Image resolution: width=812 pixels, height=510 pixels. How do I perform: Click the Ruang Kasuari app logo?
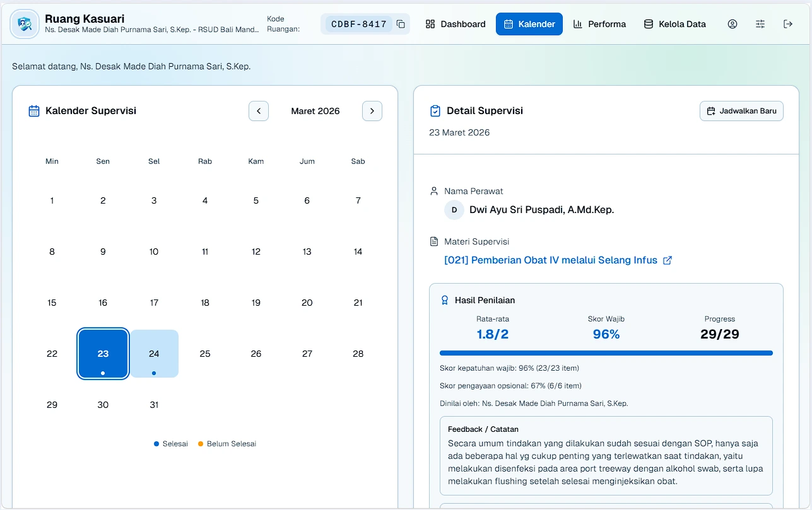pos(25,24)
